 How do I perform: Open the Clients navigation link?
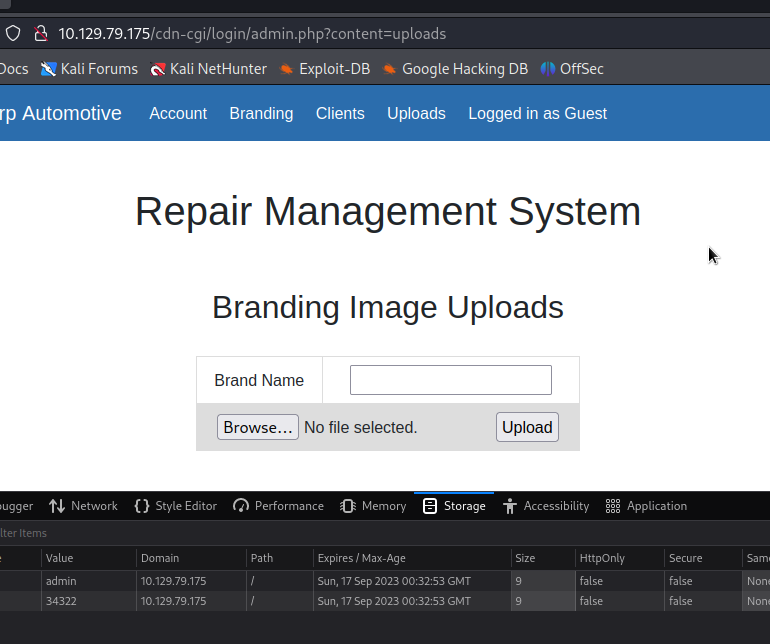tap(340, 113)
